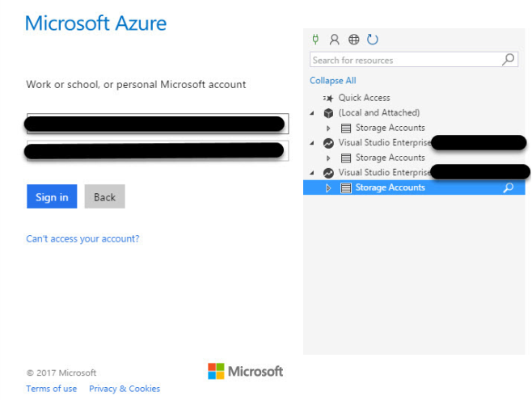The height and width of the screenshot is (400, 532).
Task: Click the cube icon beside Local and Attached
Action: [x=328, y=113]
